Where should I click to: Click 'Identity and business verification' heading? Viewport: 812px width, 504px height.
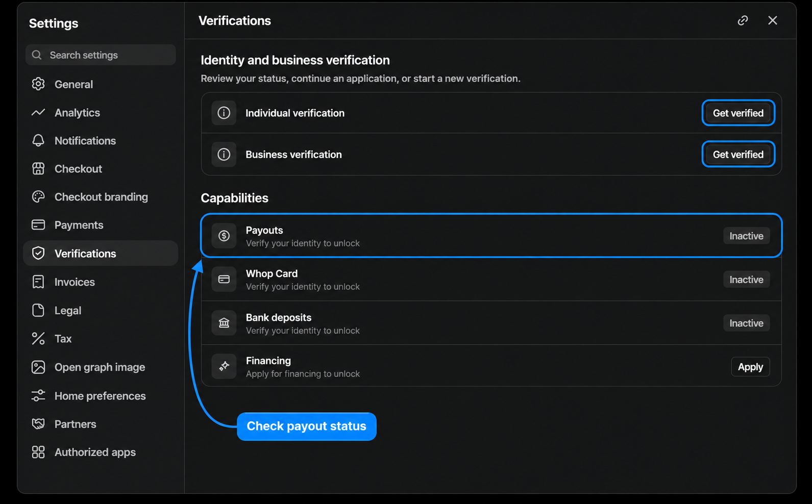tap(295, 60)
